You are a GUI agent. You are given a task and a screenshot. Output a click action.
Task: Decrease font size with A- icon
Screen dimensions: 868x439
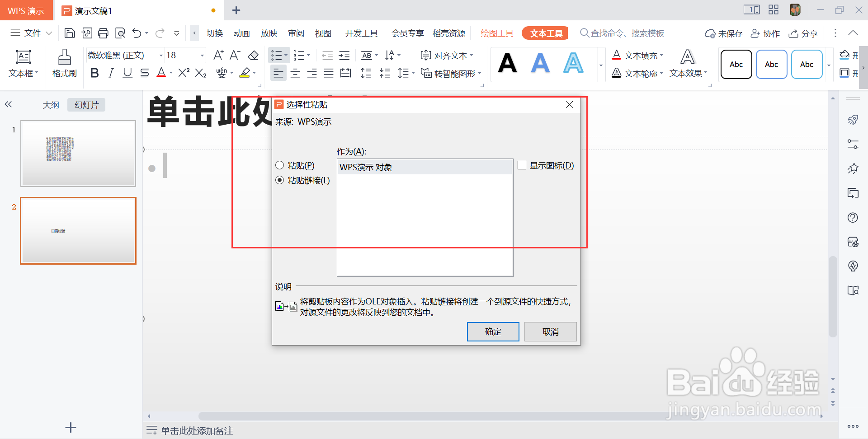point(235,55)
